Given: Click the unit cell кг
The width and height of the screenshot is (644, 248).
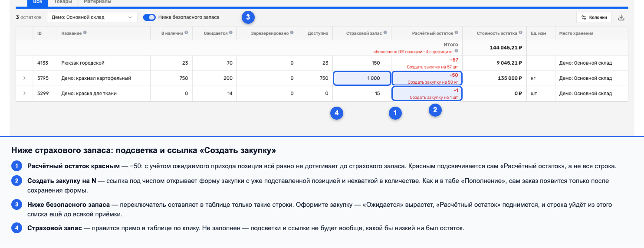Looking at the screenshot, I should point(533,78).
